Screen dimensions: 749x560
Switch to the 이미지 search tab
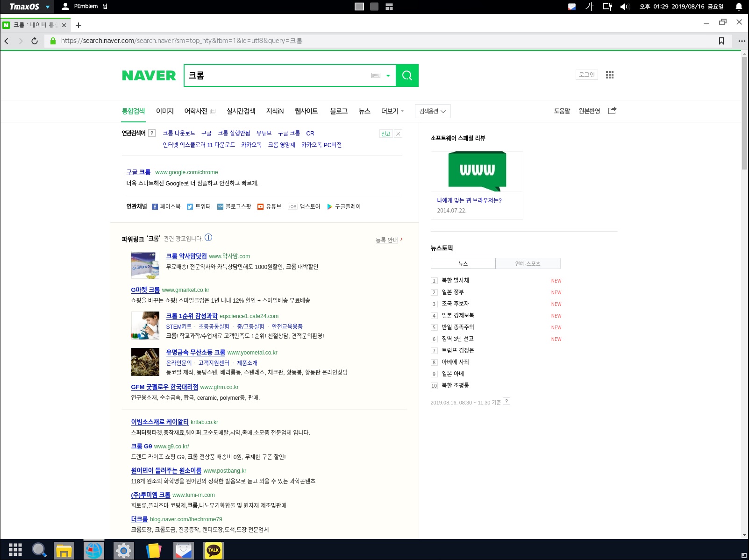[165, 111]
